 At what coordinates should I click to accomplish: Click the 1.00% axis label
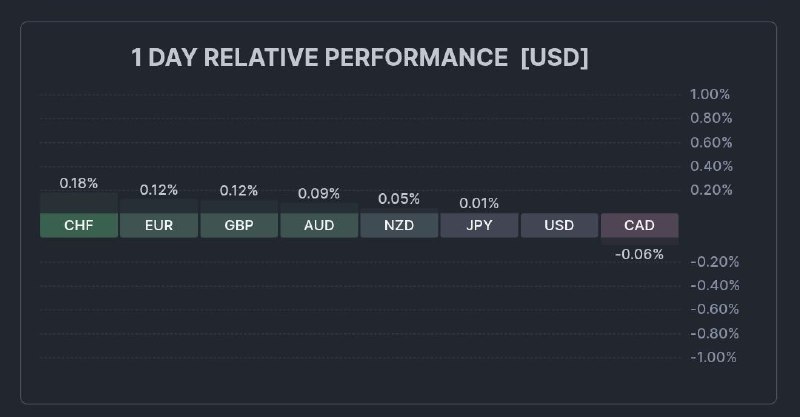(710, 94)
